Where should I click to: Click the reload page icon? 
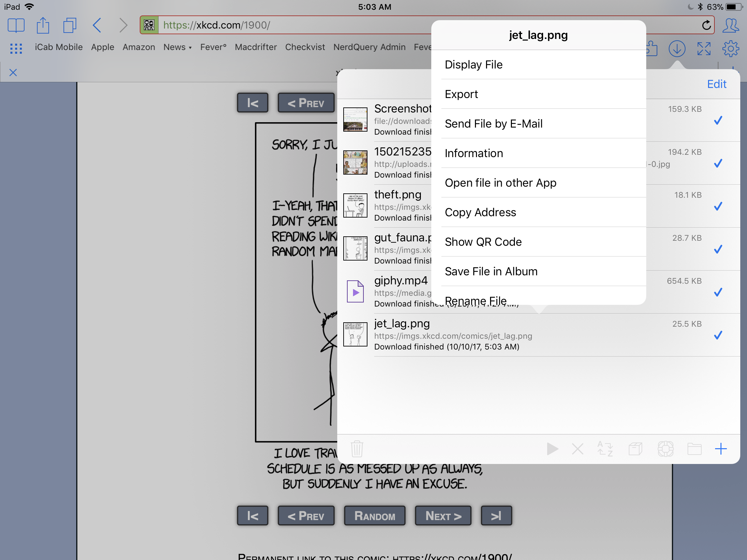(x=706, y=25)
